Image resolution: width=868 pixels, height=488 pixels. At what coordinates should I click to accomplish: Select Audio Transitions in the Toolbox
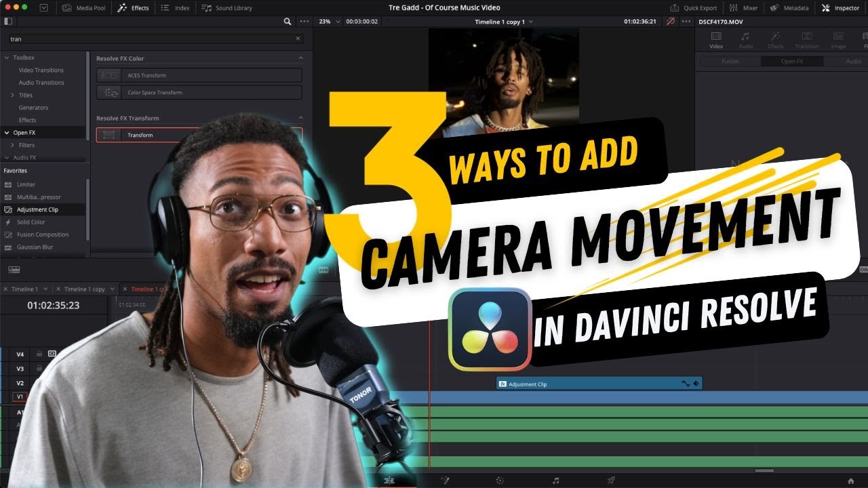41,83
